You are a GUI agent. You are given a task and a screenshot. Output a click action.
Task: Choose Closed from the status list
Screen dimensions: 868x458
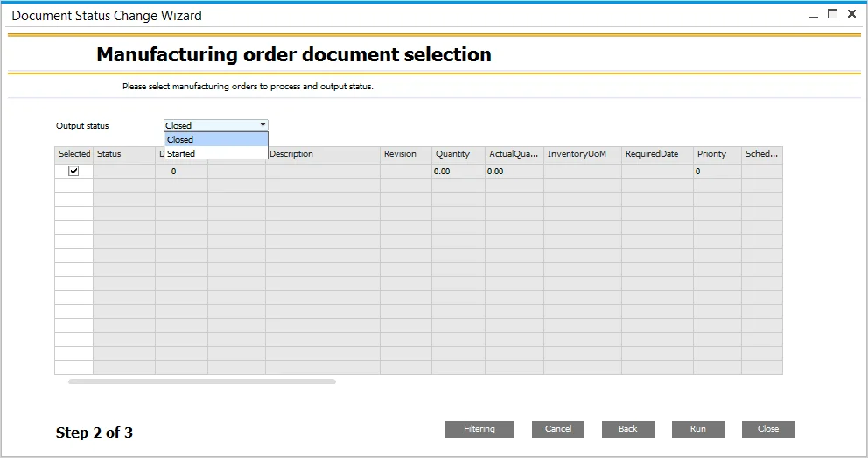coord(215,139)
